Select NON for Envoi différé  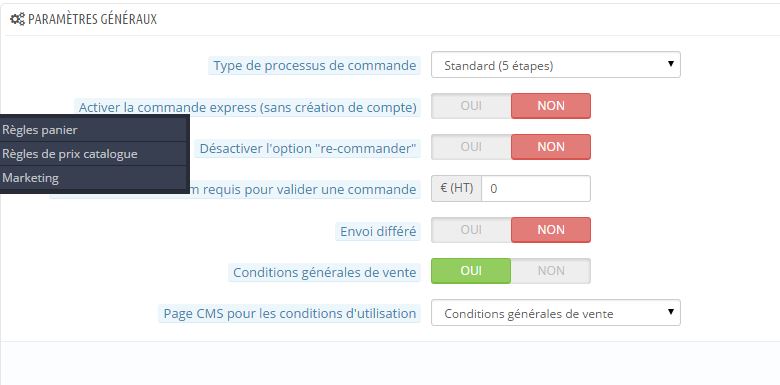(551, 230)
